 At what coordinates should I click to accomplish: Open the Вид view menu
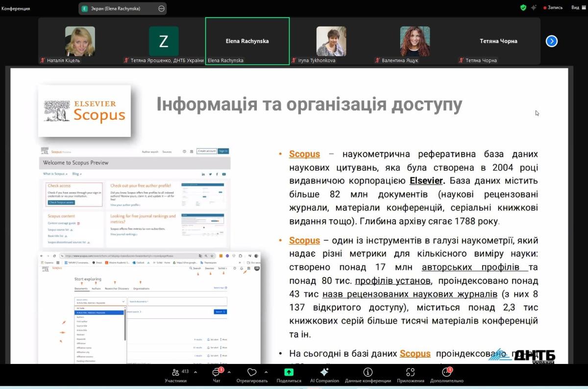coord(575,8)
